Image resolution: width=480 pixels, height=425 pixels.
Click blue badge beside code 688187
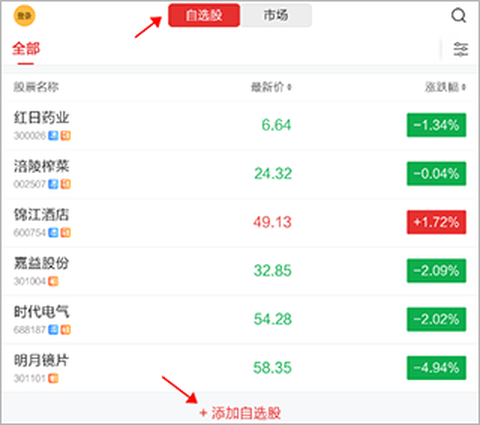coord(53,330)
